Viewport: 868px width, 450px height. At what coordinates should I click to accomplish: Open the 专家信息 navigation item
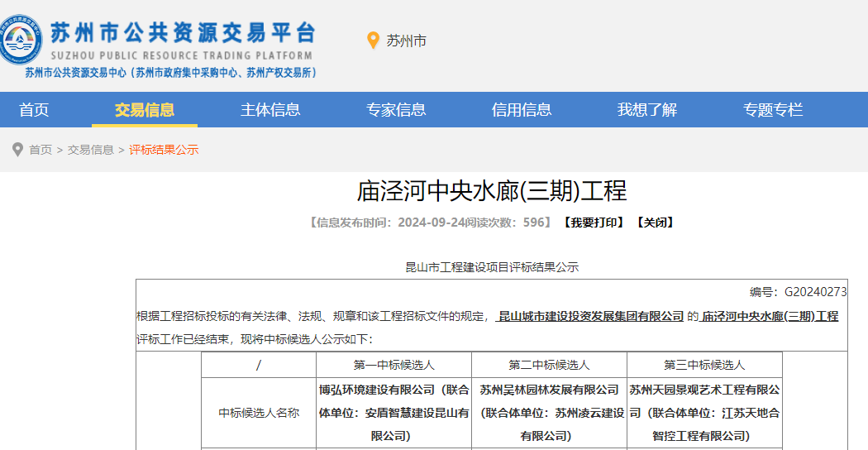point(396,110)
